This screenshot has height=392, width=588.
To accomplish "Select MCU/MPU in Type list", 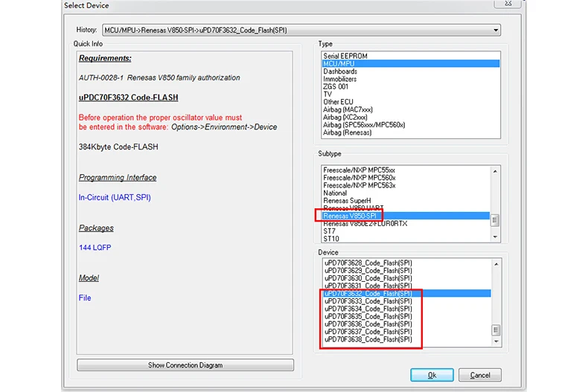I will 411,64.
